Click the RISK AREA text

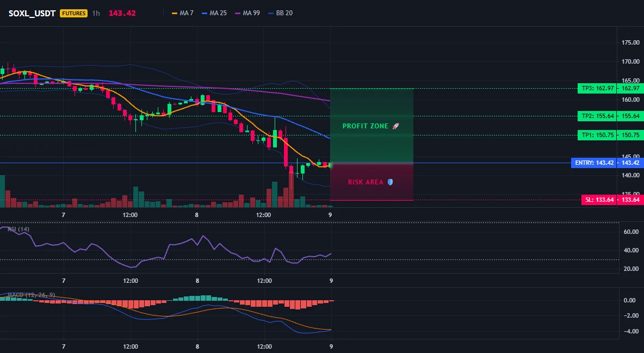click(x=366, y=182)
